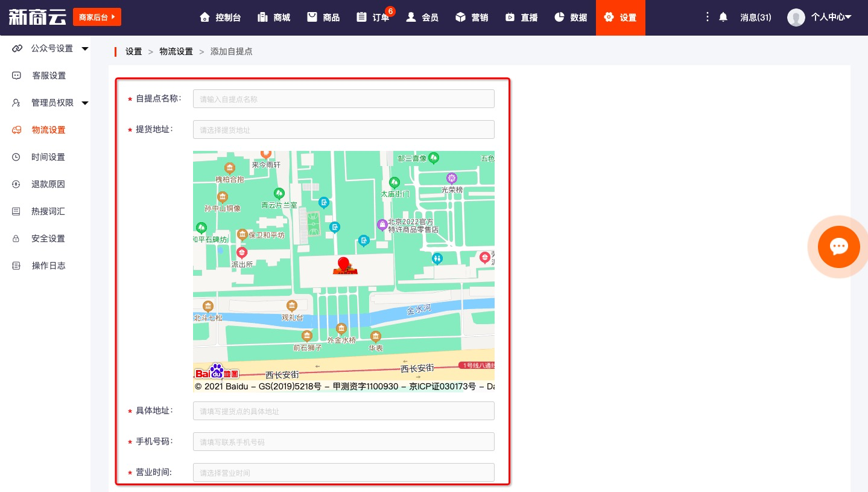Open 消息(31) messages
Viewport: 868px width, 492px height.
pos(756,18)
